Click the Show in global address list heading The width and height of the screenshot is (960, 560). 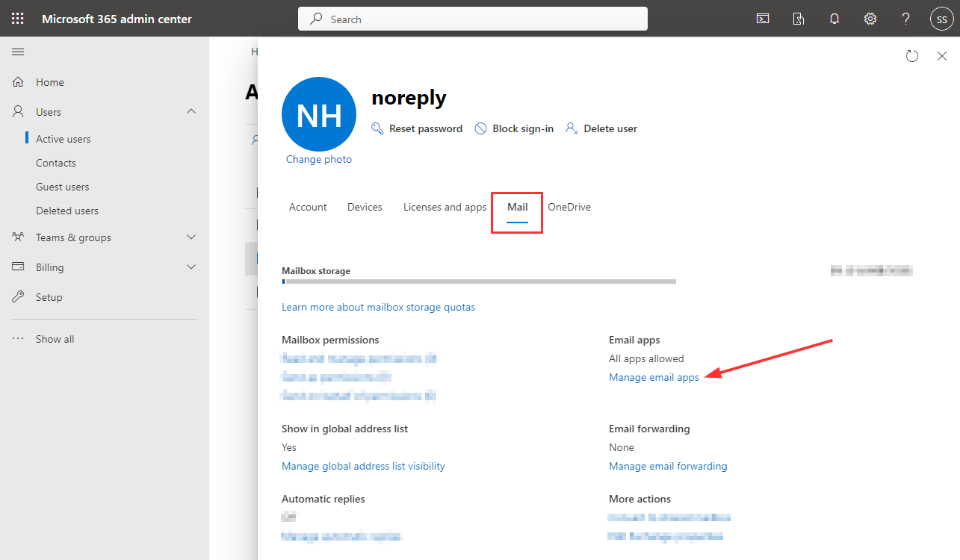344,429
